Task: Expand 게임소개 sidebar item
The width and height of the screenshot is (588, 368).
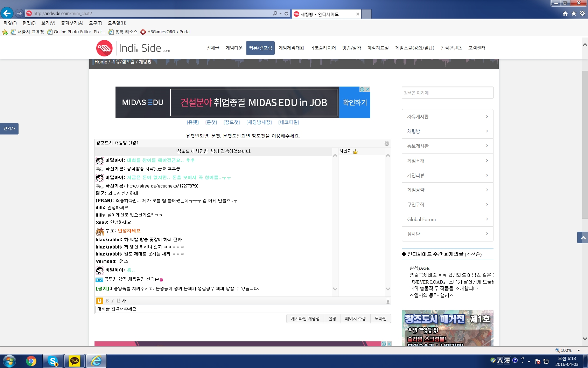Action: [448, 161]
